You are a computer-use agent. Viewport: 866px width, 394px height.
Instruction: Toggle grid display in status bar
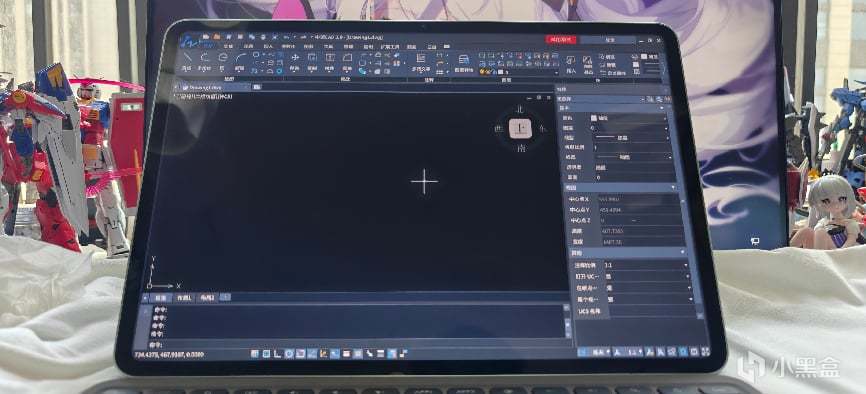(x=266, y=354)
